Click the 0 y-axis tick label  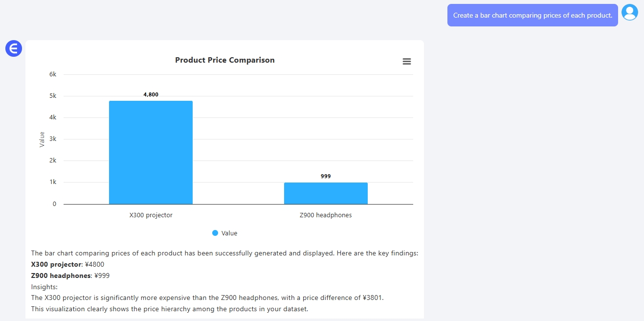(x=54, y=204)
